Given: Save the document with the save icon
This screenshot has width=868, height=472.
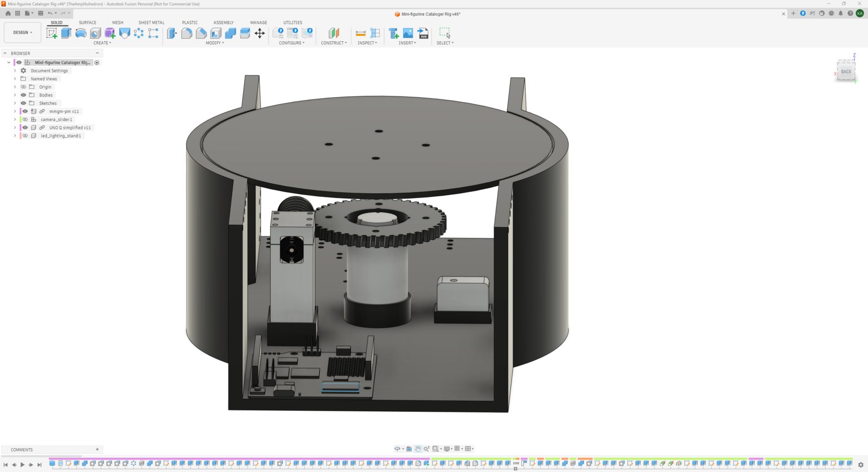Looking at the screenshot, I should click(x=40, y=13).
